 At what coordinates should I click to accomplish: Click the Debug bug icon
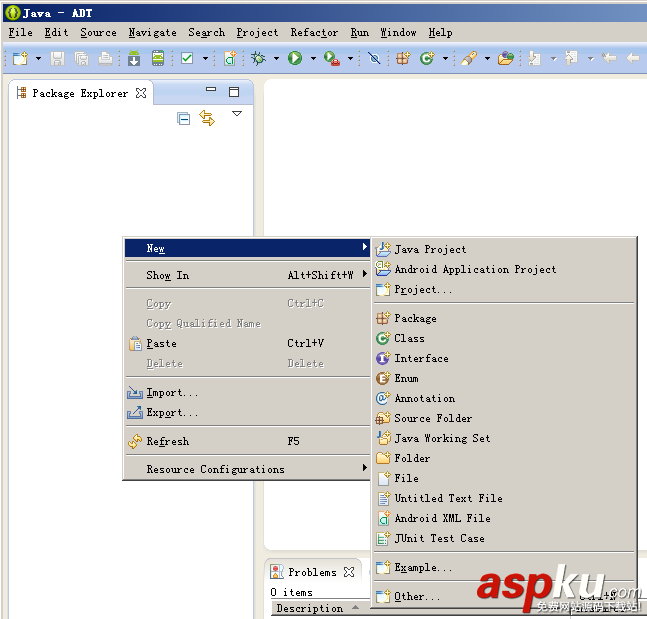coord(259,59)
